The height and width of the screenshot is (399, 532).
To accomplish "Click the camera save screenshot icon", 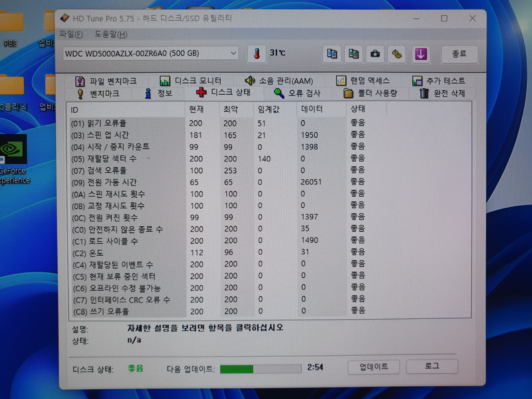I will 375,54.
